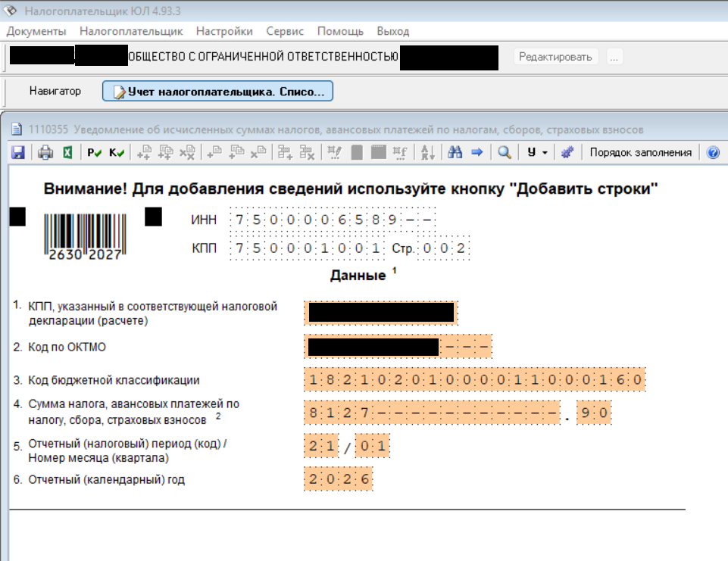Click the ИНН number at the form top
Screen dimensions: 728x561
[x=333, y=219]
